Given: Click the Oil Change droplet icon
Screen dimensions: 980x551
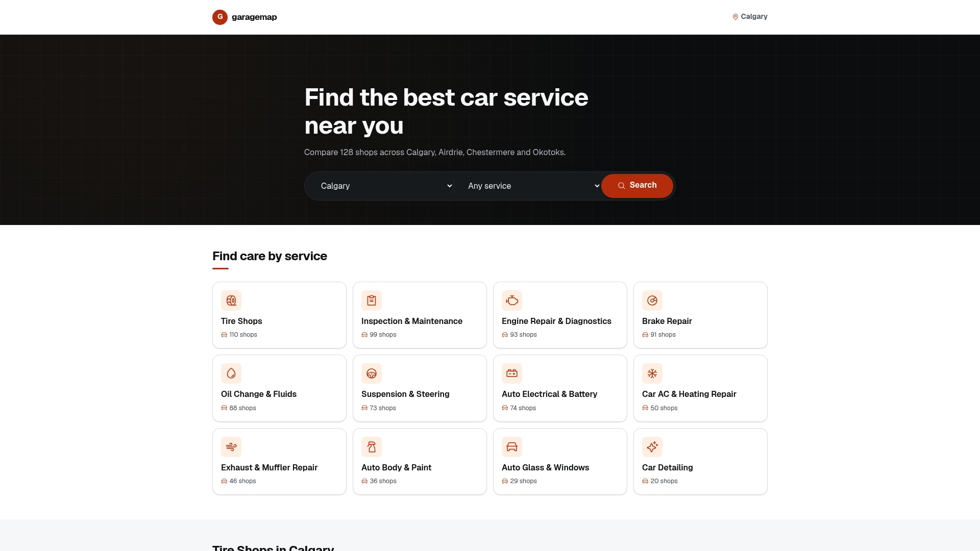Looking at the screenshot, I should coord(231,373).
